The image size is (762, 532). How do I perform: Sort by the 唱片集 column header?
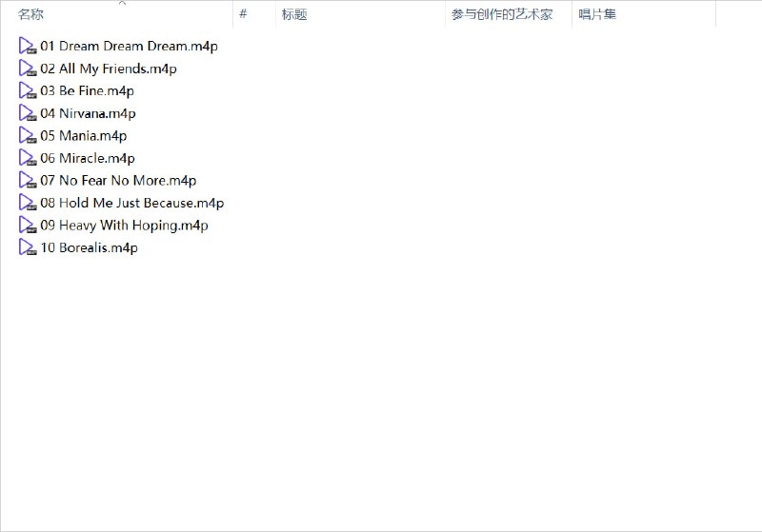[x=597, y=15]
